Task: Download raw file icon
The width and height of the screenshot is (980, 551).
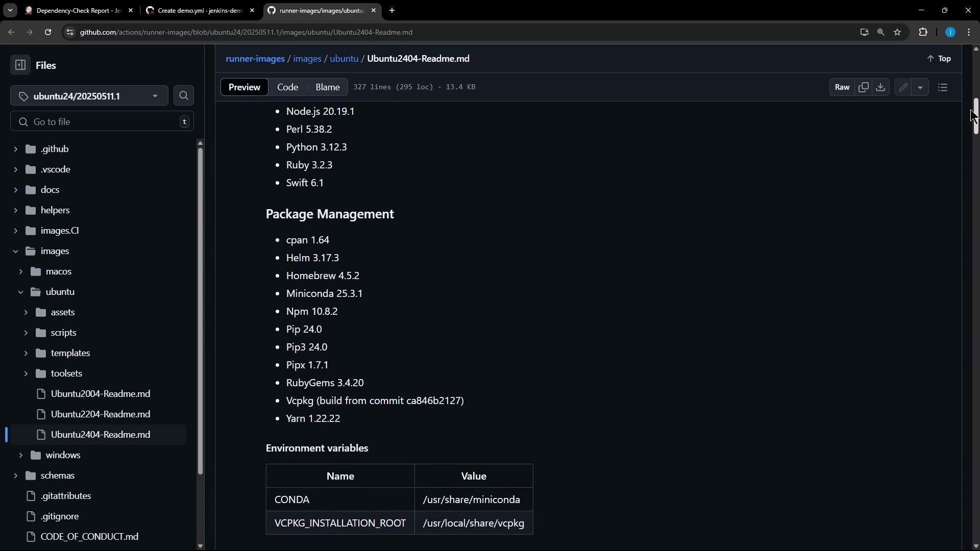Action: click(880, 87)
